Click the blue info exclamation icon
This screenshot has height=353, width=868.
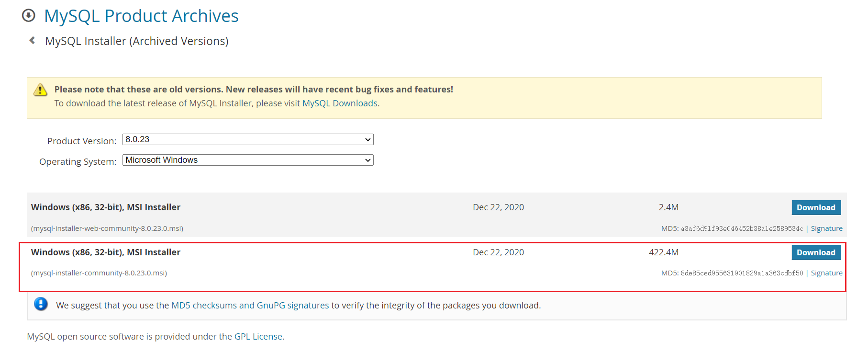point(41,304)
